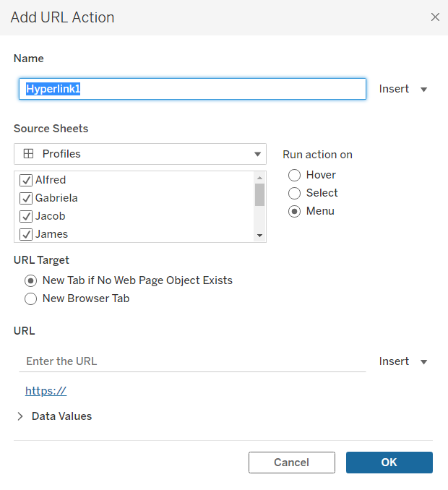Open the URL Insert dropdown arrow
This screenshot has width=448, height=490.
tap(424, 361)
